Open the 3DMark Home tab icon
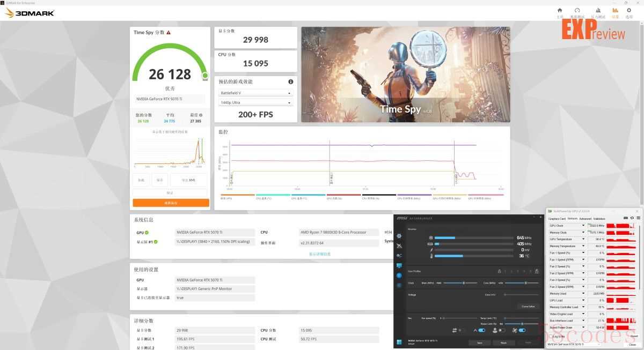This screenshot has width=644, height=350. (x=560, y=10)
